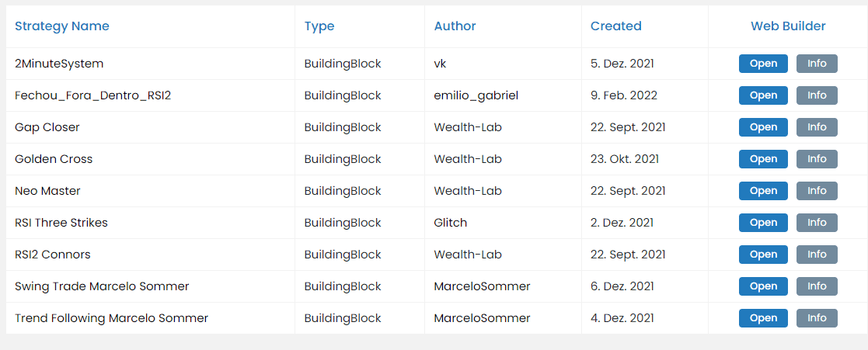Open the 2MinuteSystem strategy
This screenshot has height=350, width=868.
(763, 64)
